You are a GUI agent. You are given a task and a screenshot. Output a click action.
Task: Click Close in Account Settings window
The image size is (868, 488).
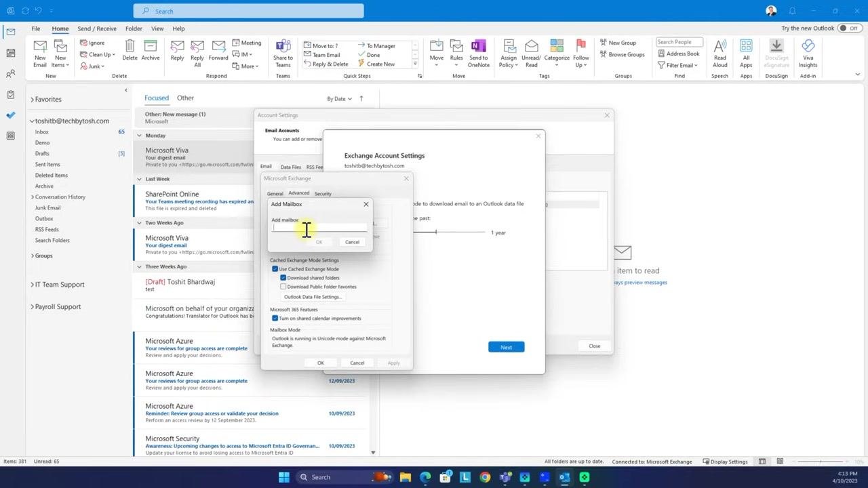tap(594, 346)
